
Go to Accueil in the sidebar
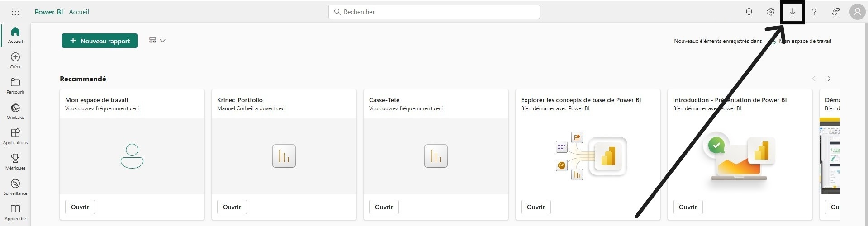click(15, 35)
